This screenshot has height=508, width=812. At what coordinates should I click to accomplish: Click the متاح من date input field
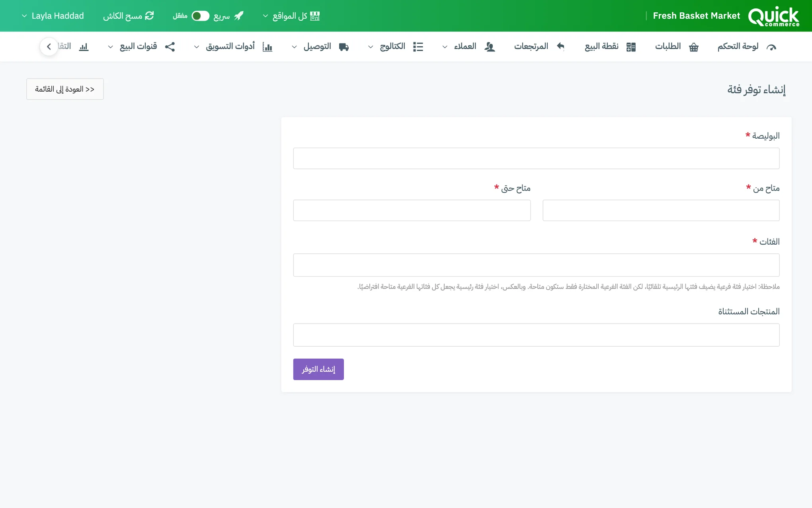point(661,210)
